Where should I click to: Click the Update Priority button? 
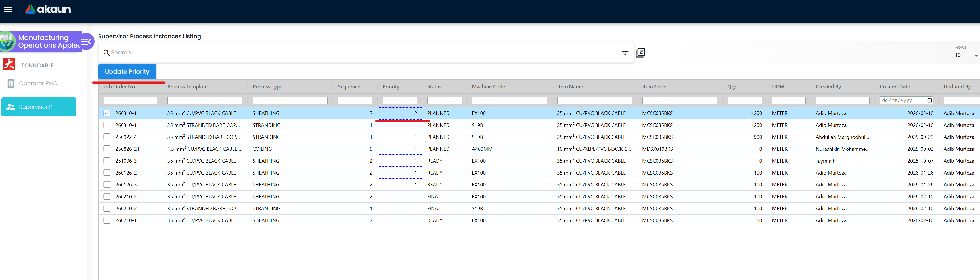coord(127,72)
